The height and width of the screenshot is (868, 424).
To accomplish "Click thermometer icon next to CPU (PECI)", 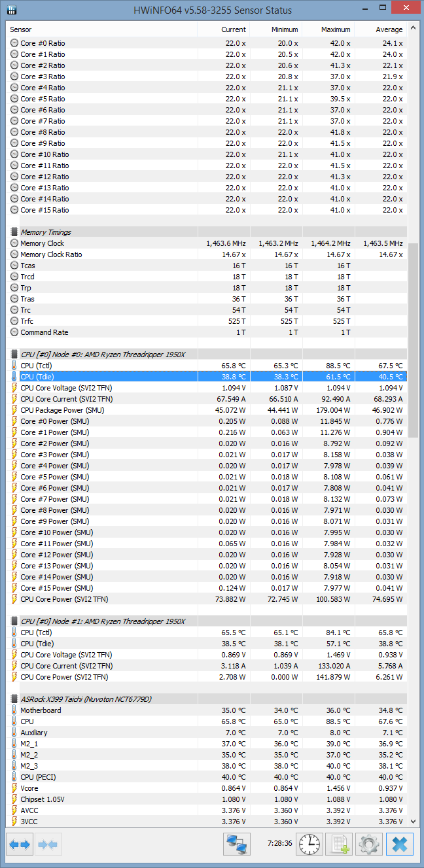I will tap(14, 777).
